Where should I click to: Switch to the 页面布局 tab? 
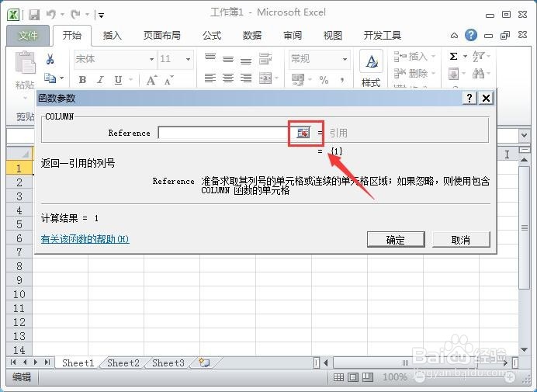click(x=161, y=35)
